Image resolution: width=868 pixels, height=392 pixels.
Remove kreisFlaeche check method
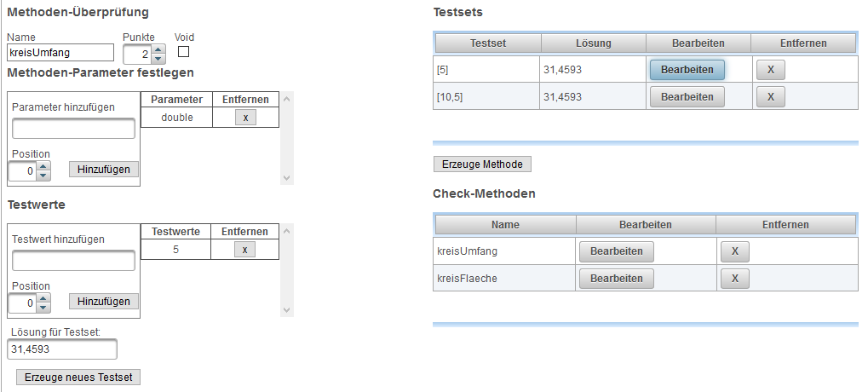pos(734,279)
